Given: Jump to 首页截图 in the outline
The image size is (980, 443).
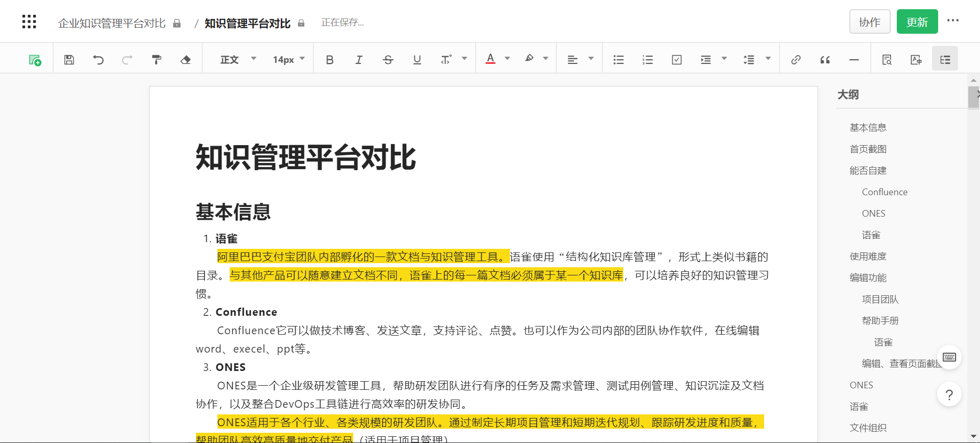Looking at the screenshot, I should (868, 149).
